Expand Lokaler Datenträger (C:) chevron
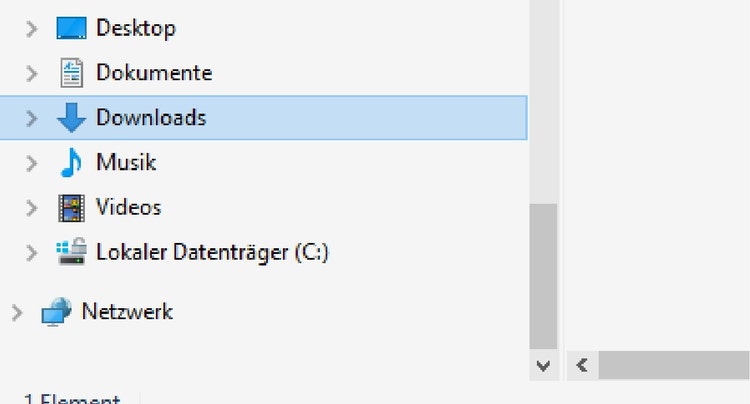The width and height of the screenshot is (750, 404). [x=31, y=253]
